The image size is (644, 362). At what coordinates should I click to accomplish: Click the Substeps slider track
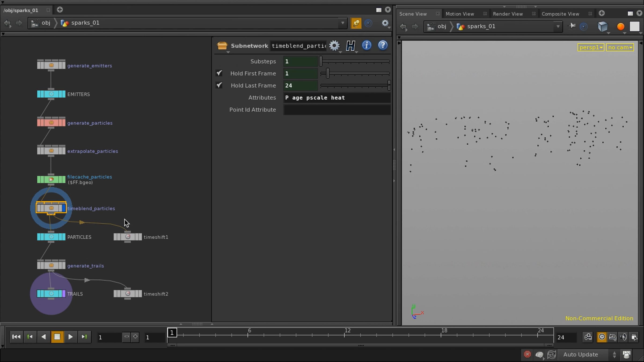[x=355, y=61]
